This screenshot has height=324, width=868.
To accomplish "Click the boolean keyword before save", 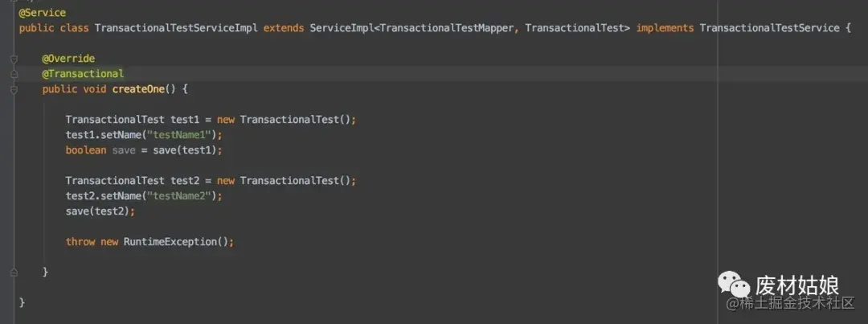I will (x=85, y=150).
